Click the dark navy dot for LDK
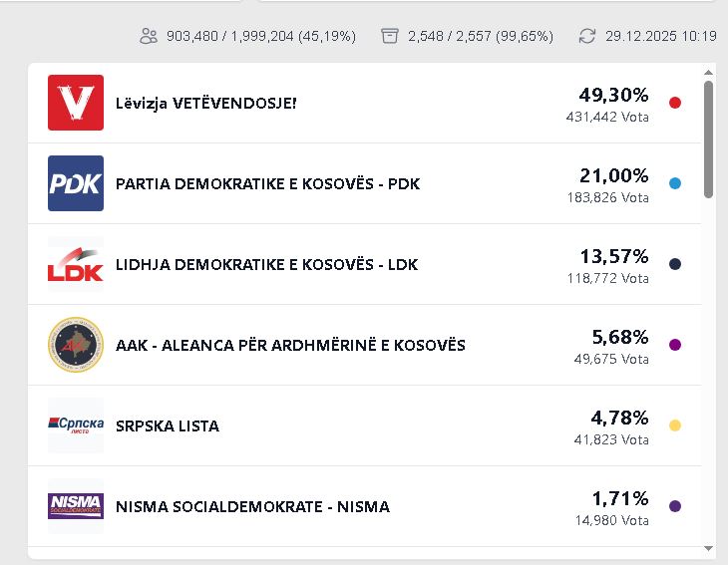Screen dimensions: 728x565 [675, 264]
